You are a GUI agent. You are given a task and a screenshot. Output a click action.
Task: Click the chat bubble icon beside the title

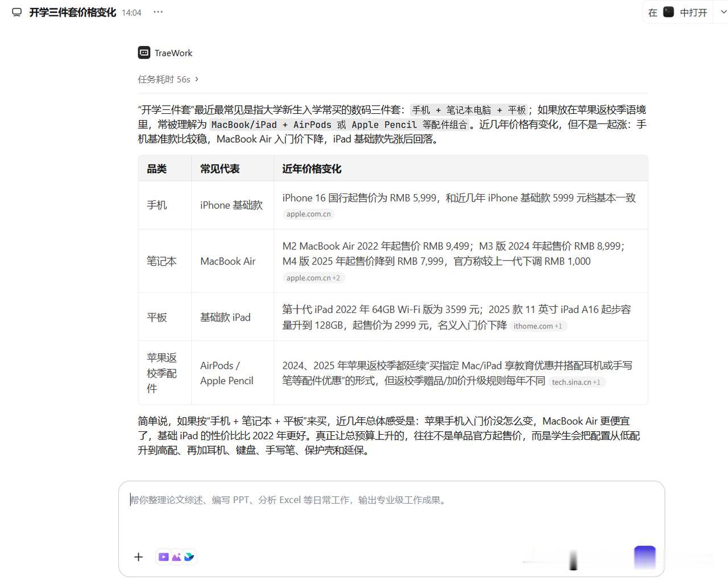pos(17,13)
